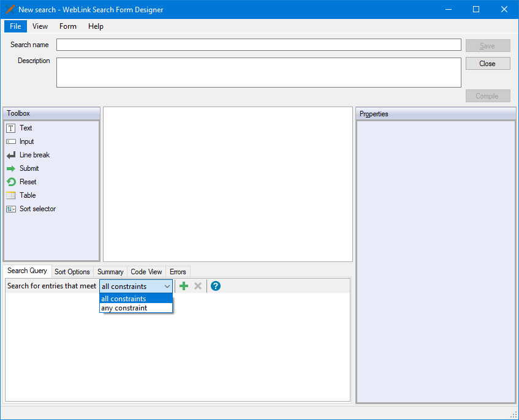Collapse the constraints combo box dropdown arrow
Screen dimensions: 519x420
167,287
